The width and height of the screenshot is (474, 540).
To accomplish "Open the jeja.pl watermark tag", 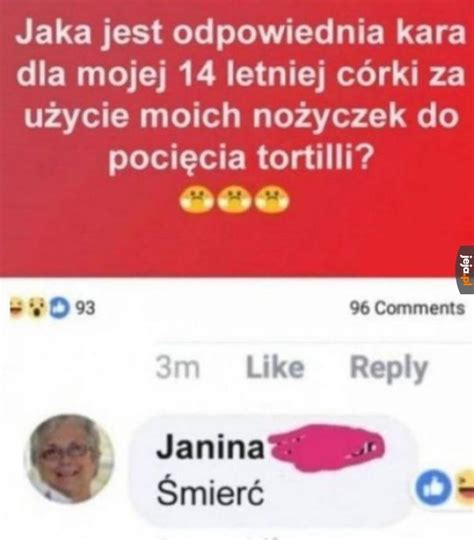I will click(x=466, y=270).
